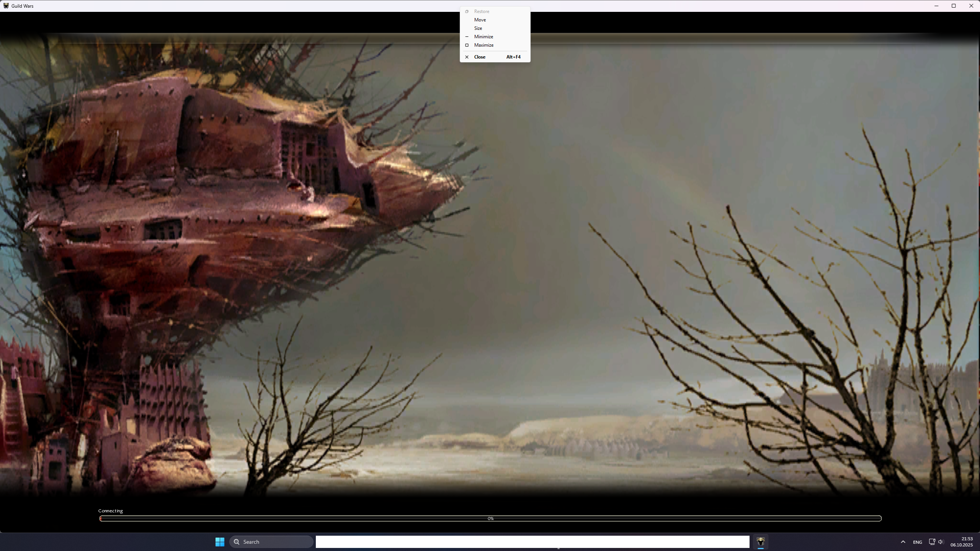The height and width of the screenshot is (551, 980).
Task: Choose Size in the system menu
Action: coord(478,28)
